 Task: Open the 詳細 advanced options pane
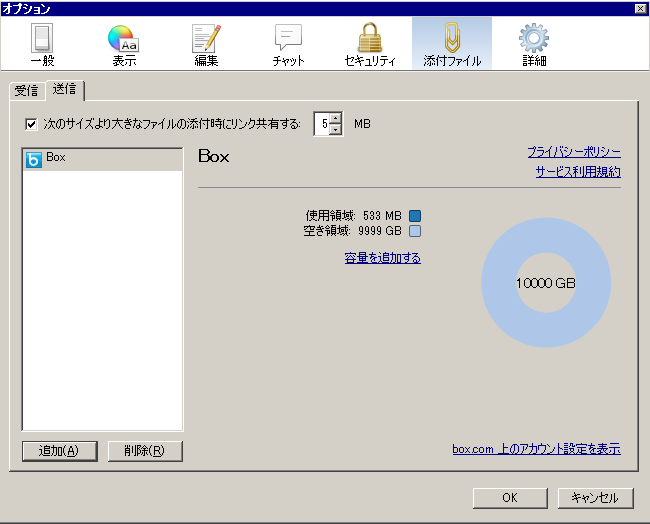pos(534,44)
